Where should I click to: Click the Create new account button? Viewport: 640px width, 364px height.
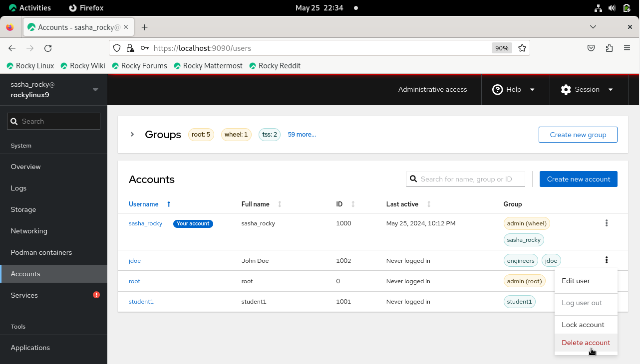[578, 179]
